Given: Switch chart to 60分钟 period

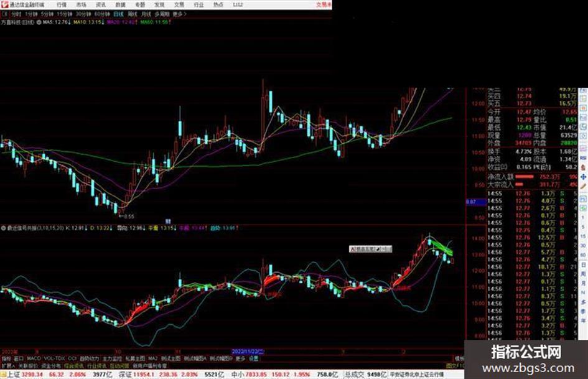Looking at the screenshot, I should coord(102,14).
